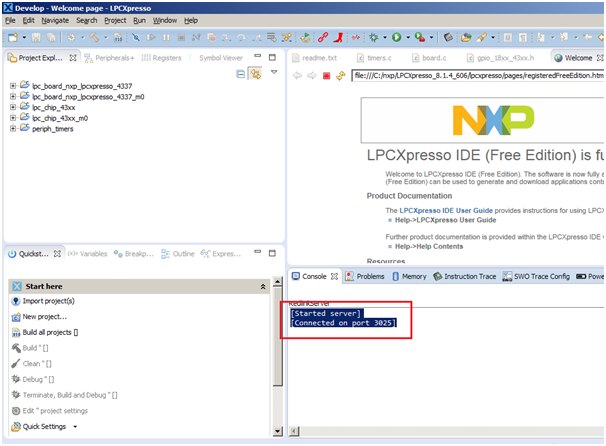606x446 pixels.
Task: Switch to the SWO Trace Config tab
Action: [x=536, y=276]
